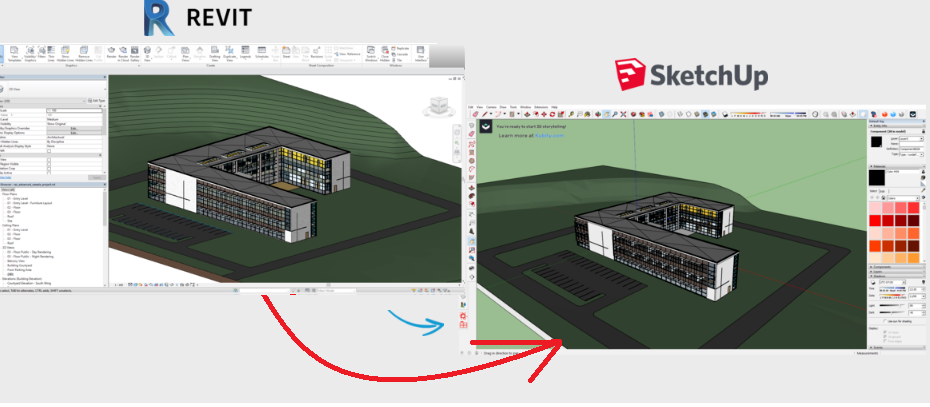Open Visibility/Graphics in the Revit ribbon
930x407 pixels.
pyautogui.click(x=30, y=55)
